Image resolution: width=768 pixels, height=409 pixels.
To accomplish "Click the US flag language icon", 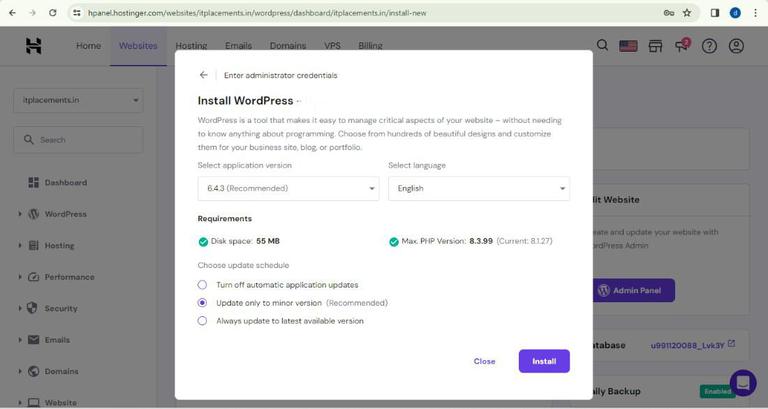I will [x=628, y=46].
